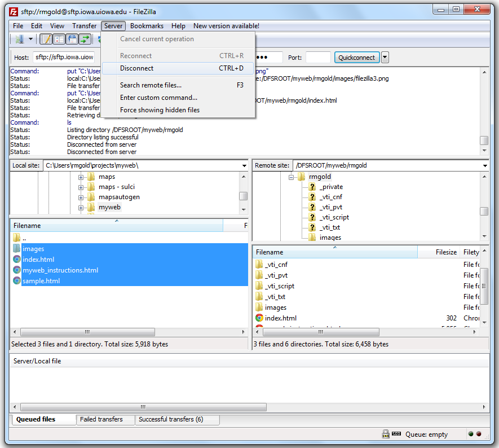Image resolution: width=499 pixels, height=448 pixels.
Task: Open the Local site path dropdown
Action: [244, 165]
